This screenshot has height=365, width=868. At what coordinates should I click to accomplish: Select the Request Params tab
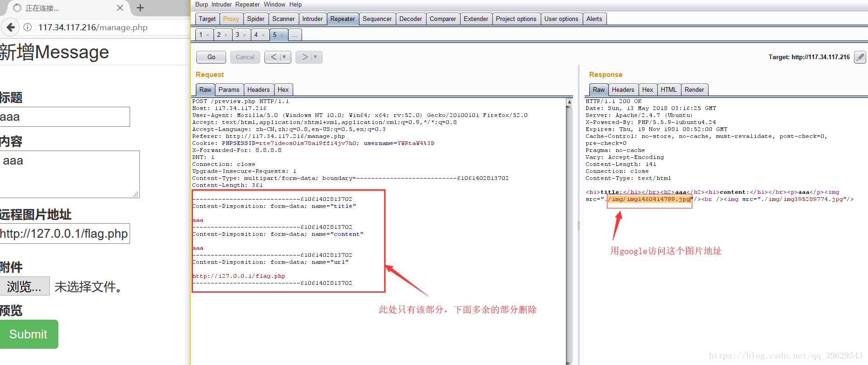[x=229, y=90]
